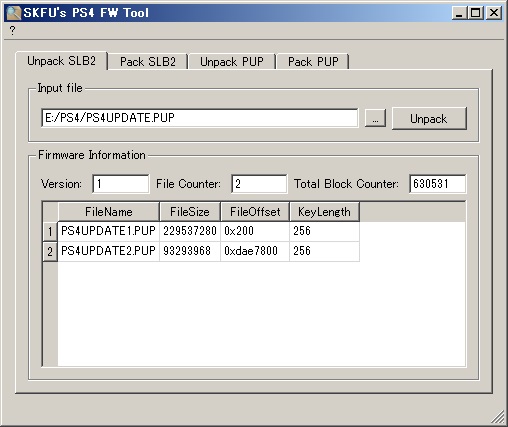This screenshot has width=508, height=427.
Task: Click the KeyLength column header
Action: [324, 212]
